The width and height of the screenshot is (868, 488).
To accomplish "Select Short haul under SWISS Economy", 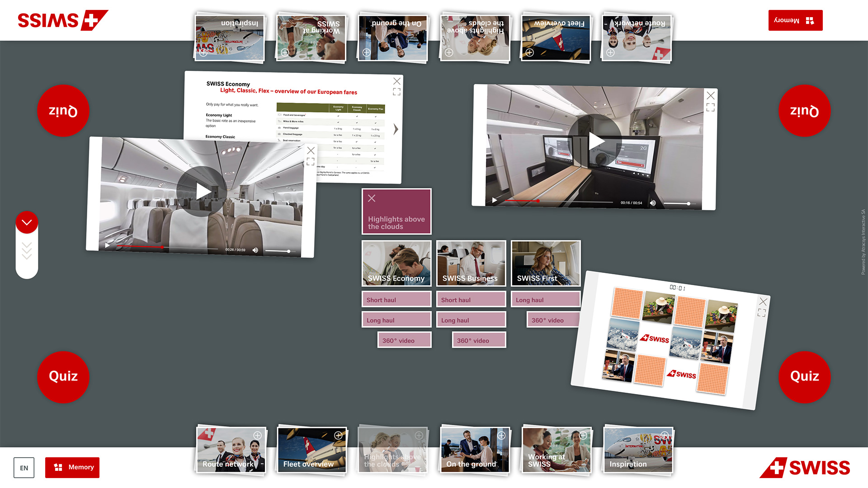I will point(396,300).
